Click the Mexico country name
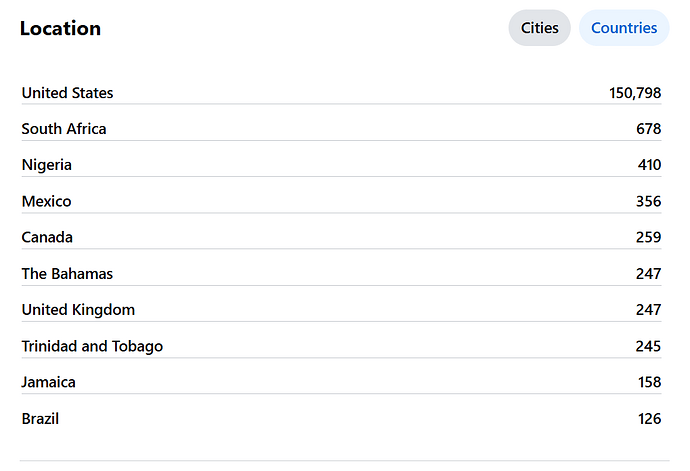This screenshot has width=690, height=471. coord(47,201)
